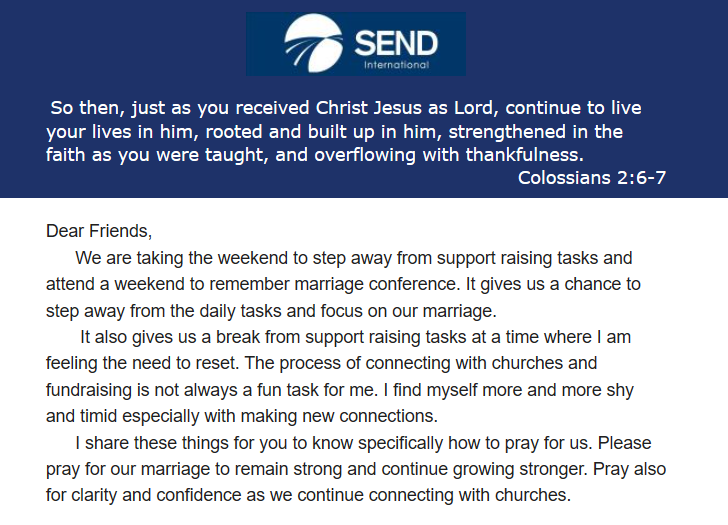Click the verse line 'faith as you were taught'

pos(314,155)
